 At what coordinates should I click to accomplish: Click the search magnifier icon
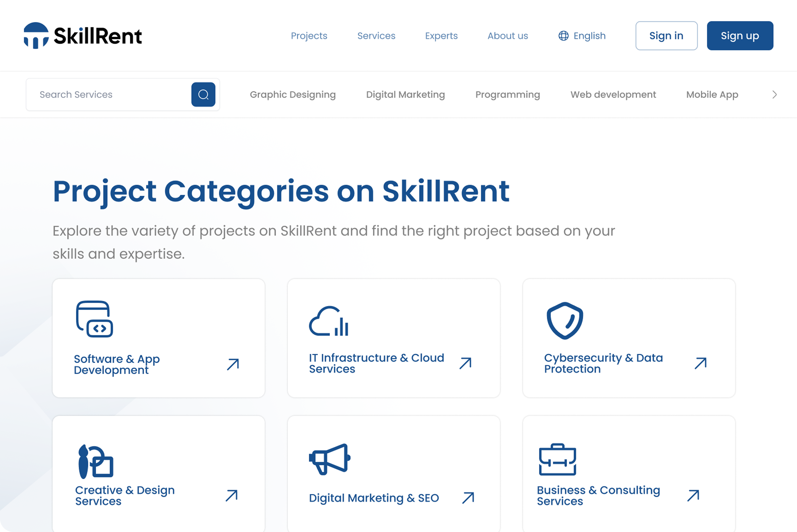click(203, 94)
